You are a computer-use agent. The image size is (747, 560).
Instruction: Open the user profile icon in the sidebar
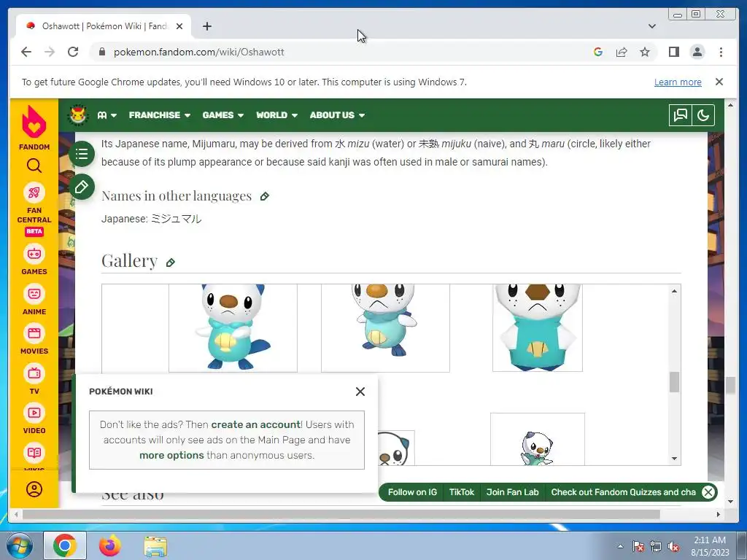[34, 489]
